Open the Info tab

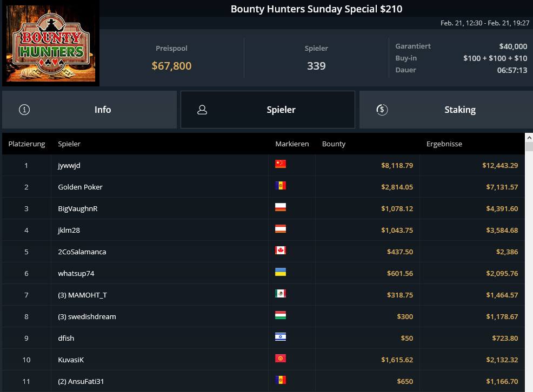coord(89,110)
